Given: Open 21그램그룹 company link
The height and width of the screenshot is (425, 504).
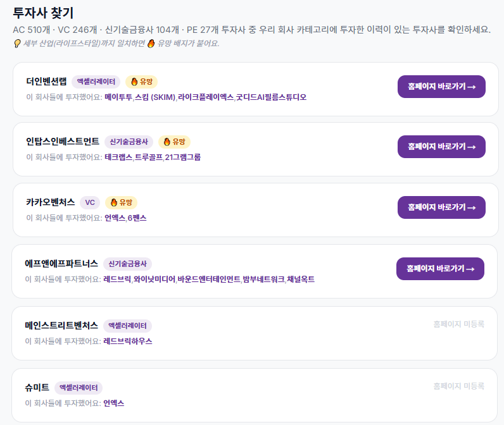Looking at the screenshot, I should click(182, 157).
